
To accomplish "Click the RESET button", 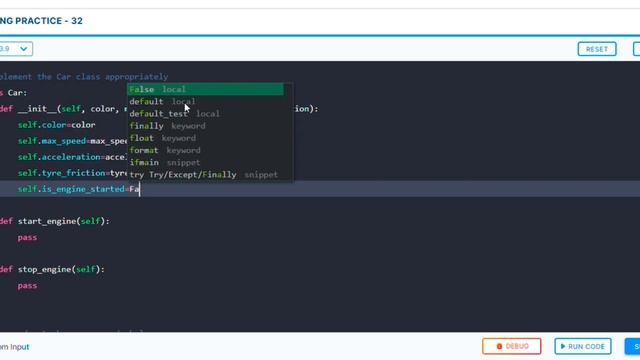I will 597,49.
